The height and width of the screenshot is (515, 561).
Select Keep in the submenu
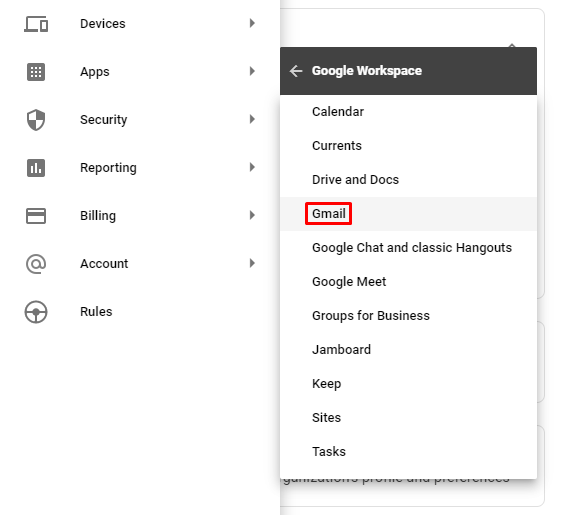[408, 384]
